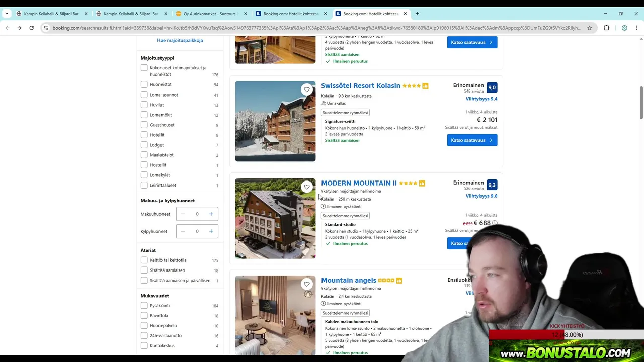Screen dimensions: 644x362
Task: Check the Guesthouset filter
Action: tap(144, 125)
